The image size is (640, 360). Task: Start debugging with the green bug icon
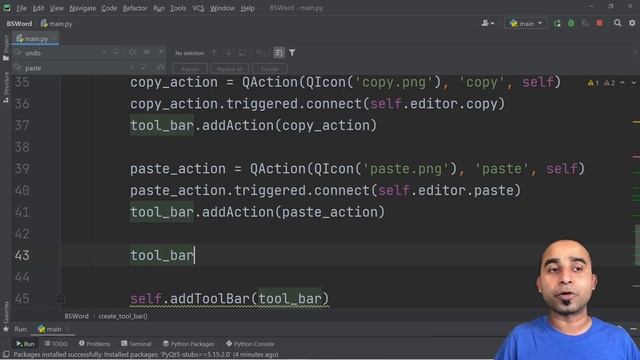571,24
